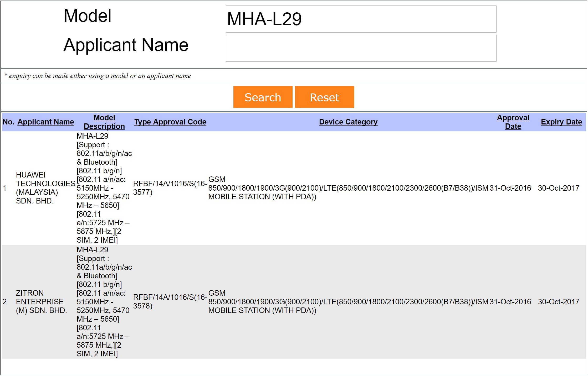The height and width of the screenshot is (376, 588).
Task: Click the Zitron row's 30-Oct-2017 expiry date
Action: (x=559, y=302)
